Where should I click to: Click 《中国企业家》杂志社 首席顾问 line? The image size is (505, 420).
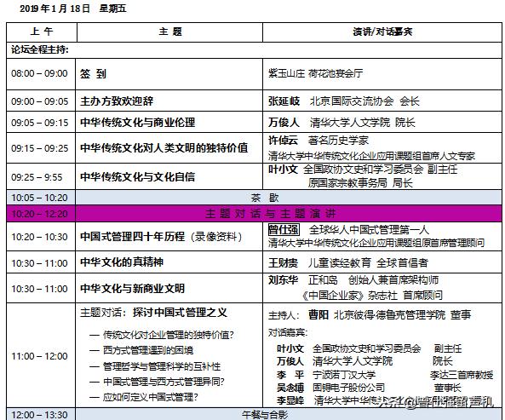(x=372, y=295)
